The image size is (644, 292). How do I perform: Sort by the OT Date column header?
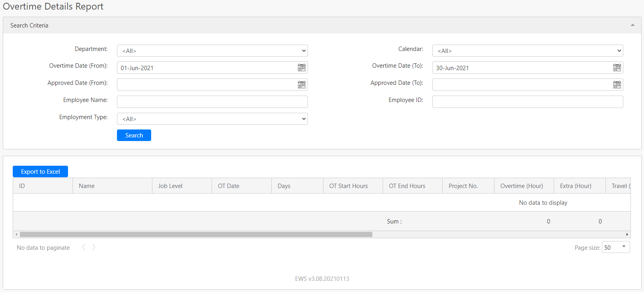click(x=242, y=186)
